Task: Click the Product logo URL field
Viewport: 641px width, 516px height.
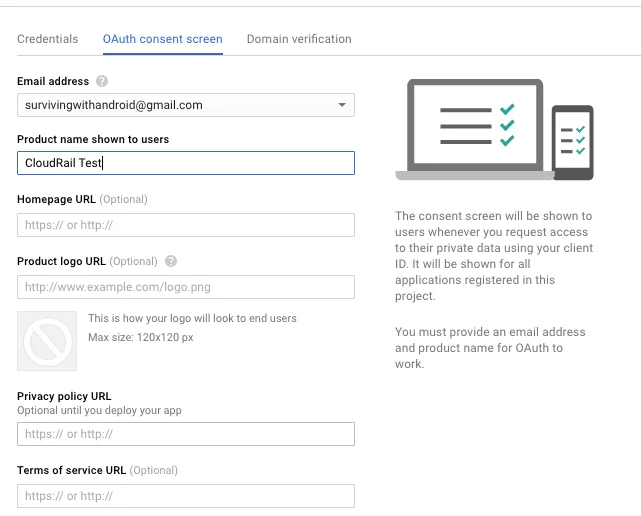Action: [x=186, y=287]
